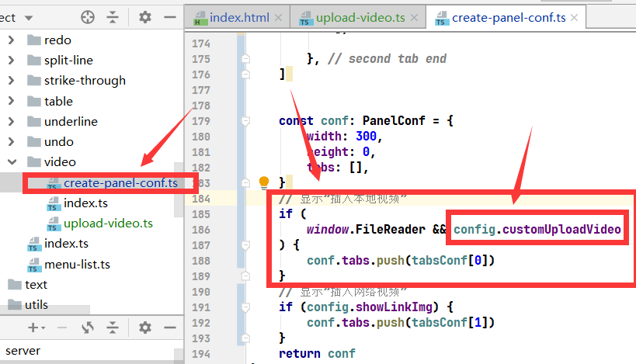Screen dimensions: 636x364
Task: Select the split-line folder
Action: click(x=60, y=60)
